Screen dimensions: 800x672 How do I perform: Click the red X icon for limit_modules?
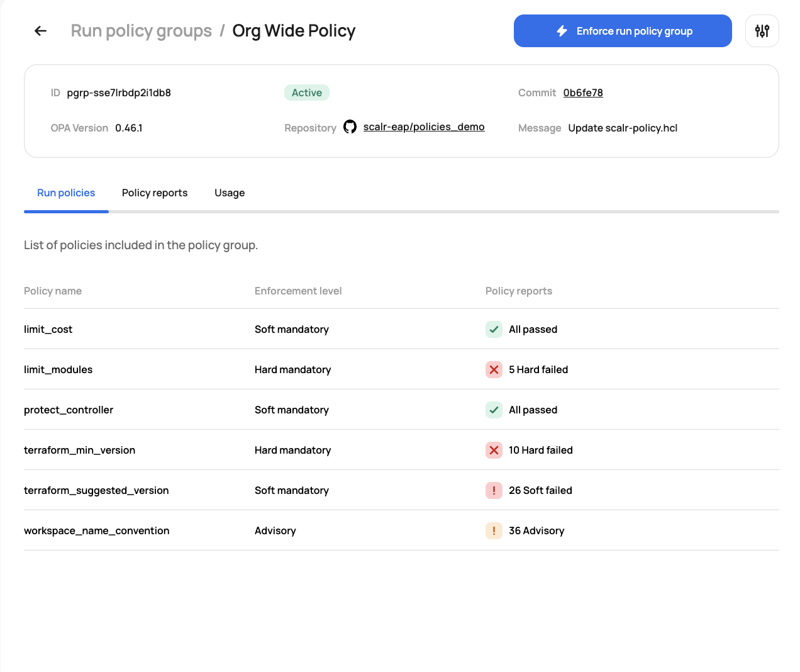pos(494,369)
